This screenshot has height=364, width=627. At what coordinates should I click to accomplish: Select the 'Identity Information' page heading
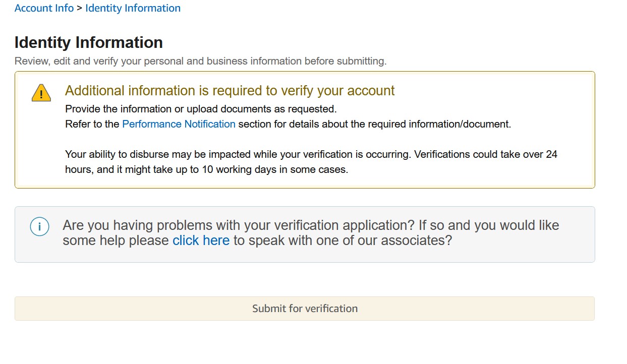coord(89,42)
